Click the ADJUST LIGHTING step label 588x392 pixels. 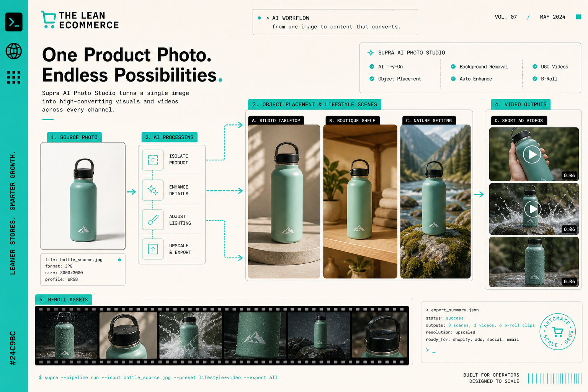180,220
